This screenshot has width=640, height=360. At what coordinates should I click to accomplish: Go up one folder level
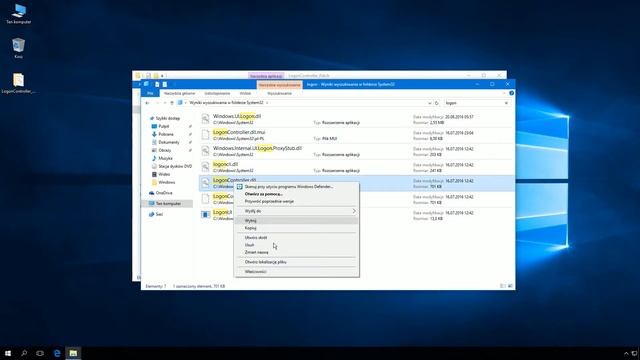coord(172,103)
